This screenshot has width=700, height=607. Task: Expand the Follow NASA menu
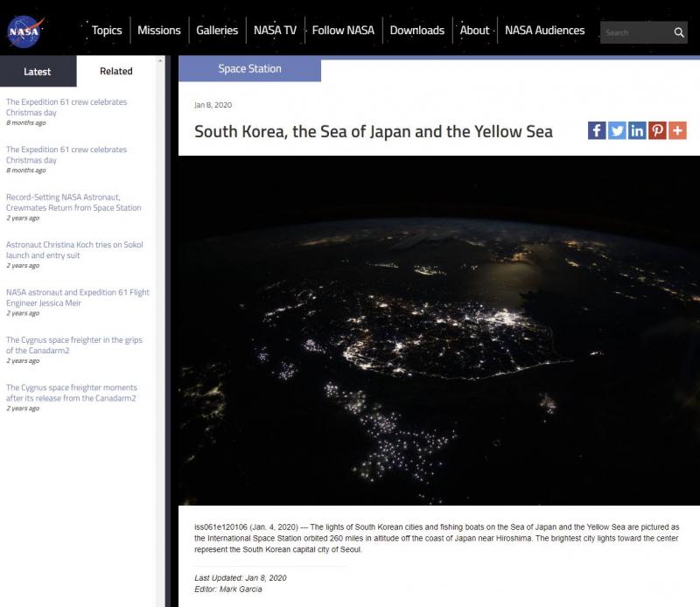pyautogui.click(x=343, y=31)
